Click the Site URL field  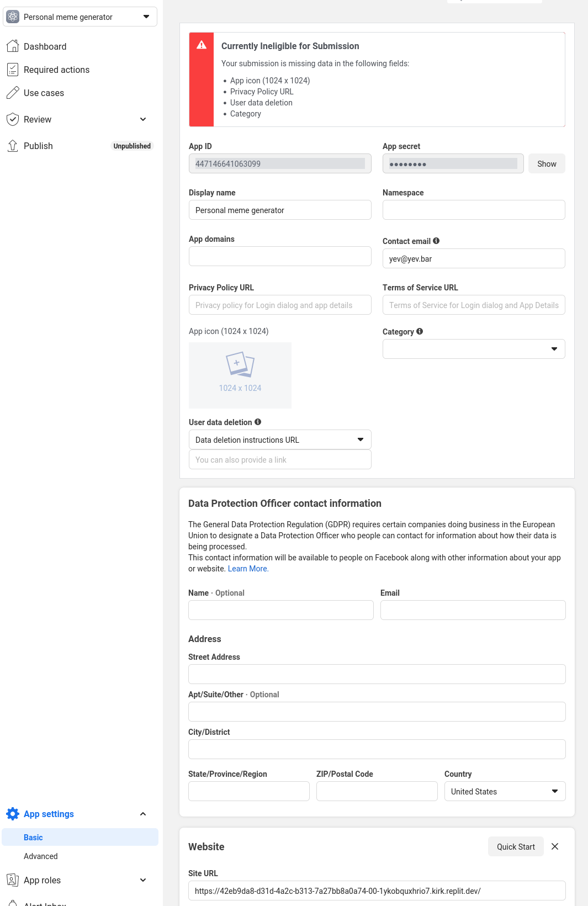377,891
